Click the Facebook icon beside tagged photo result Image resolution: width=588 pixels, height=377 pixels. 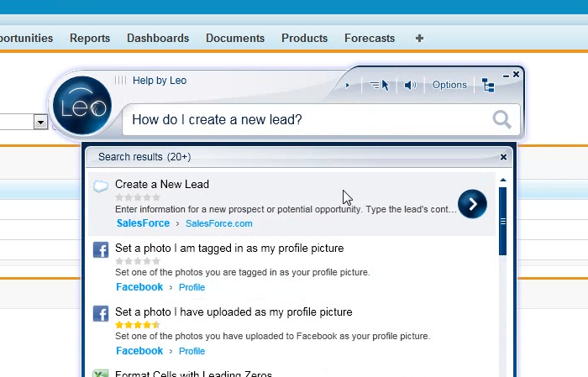[101, 250]
